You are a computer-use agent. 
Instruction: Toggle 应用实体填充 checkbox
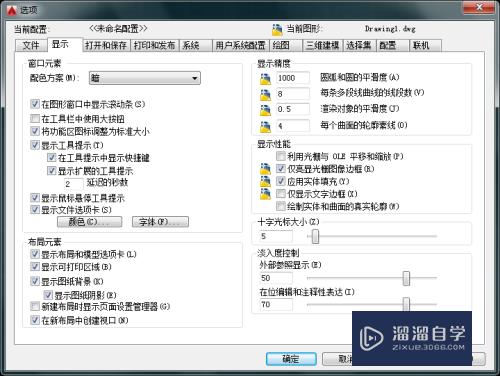point(281,181)
